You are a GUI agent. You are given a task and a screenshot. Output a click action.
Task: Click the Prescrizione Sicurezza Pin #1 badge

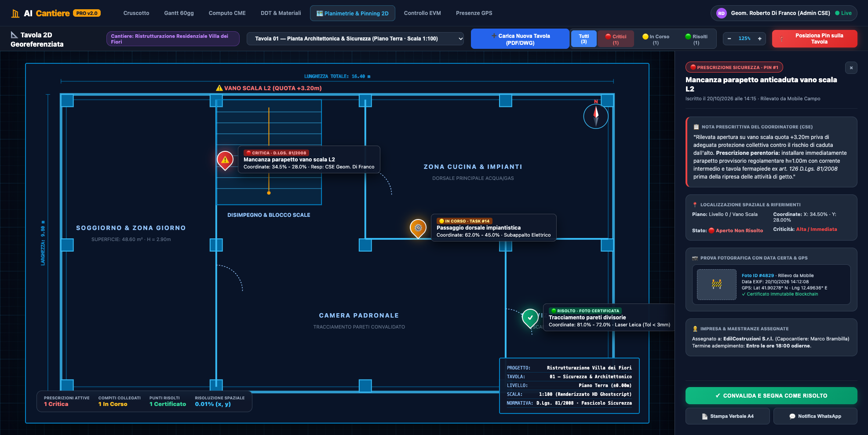click(x=734, y=67)
